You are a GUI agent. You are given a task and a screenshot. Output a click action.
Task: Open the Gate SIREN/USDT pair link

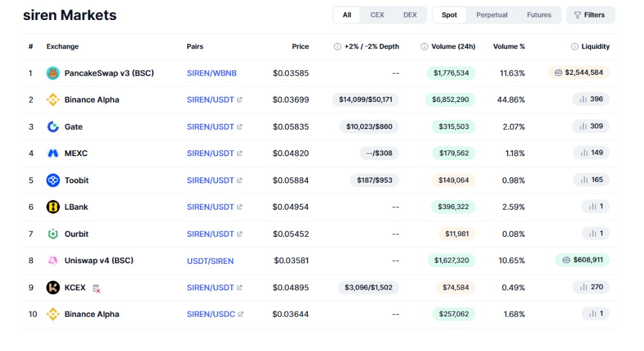click(210, 126)
